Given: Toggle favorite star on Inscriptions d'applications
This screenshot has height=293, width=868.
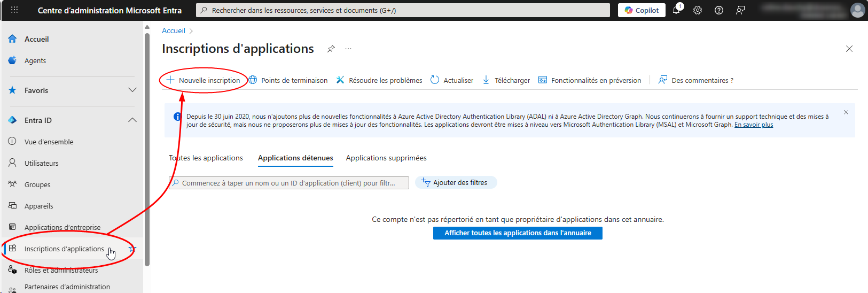Looking at the screenshot, I should pos(132,249).
